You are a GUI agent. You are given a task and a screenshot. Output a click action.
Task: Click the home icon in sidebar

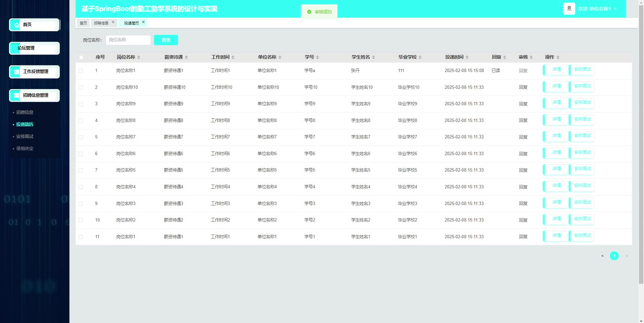[x=16, y=25]
